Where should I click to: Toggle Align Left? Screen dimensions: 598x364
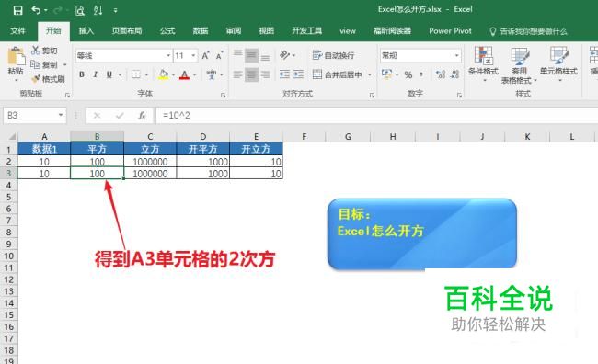point(237,74)
